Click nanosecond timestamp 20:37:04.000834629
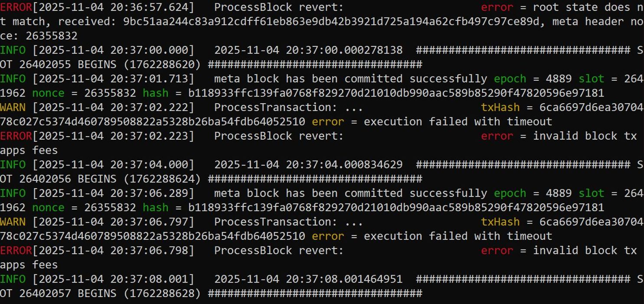Image resolution: width=644 pixels, height=304 pixels. coord(308,165)
